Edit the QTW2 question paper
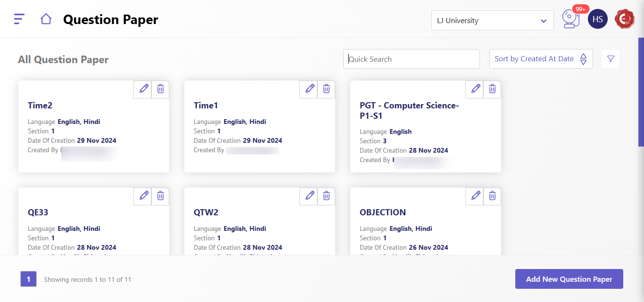 310,196
